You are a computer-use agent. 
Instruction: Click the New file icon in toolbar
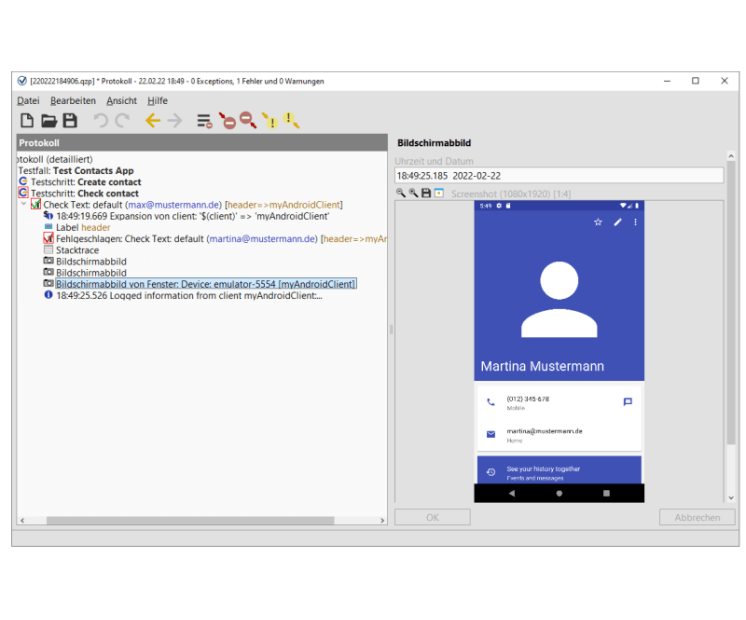pyautogui.click(x=27, y=121)
